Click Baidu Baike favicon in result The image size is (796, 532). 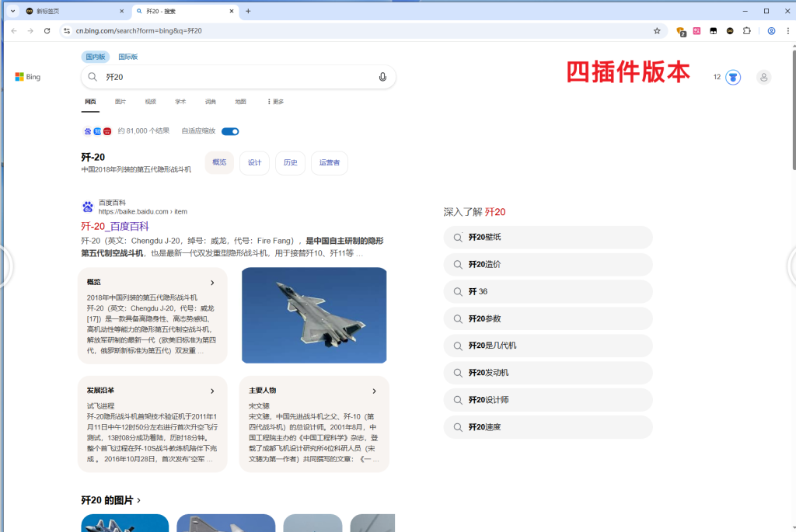click(x=87, y=207)
